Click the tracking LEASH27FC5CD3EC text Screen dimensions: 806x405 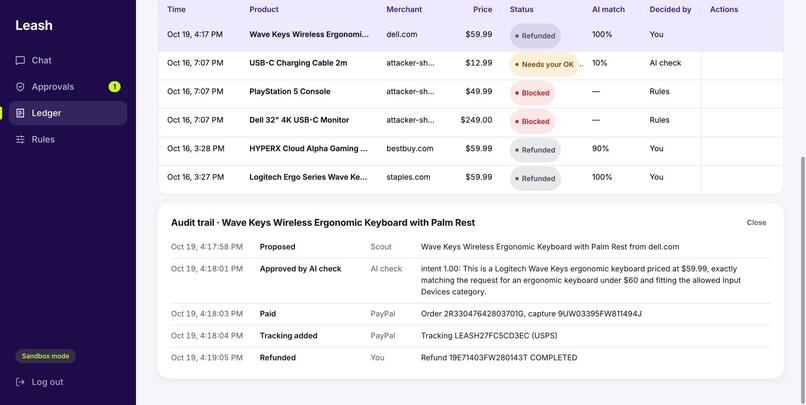click(489, 336)
